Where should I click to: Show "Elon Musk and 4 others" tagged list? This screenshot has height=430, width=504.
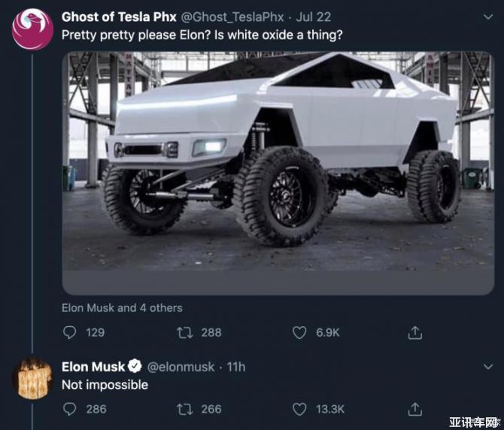tap(122, 307)
